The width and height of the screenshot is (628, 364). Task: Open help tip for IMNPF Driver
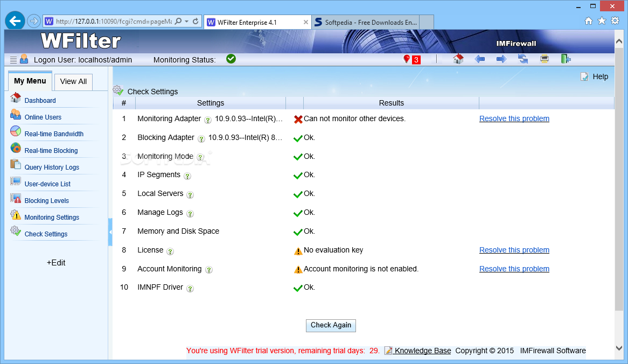190,288
